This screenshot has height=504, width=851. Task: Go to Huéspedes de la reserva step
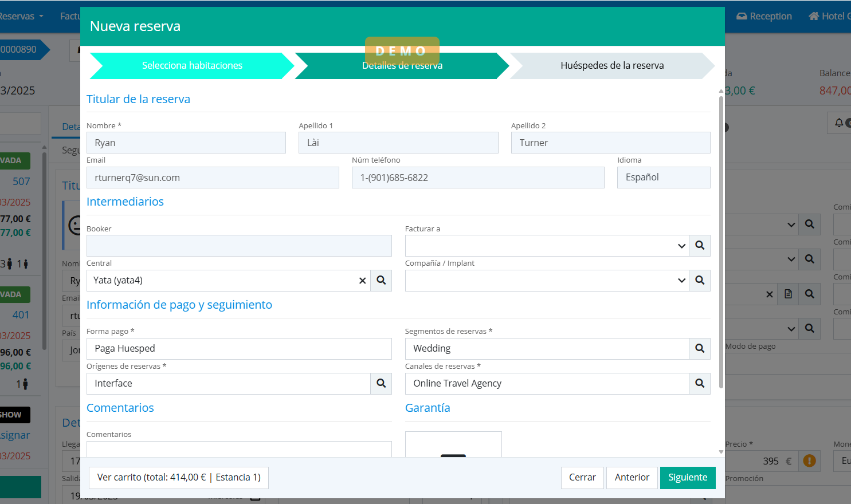[611, 66]
